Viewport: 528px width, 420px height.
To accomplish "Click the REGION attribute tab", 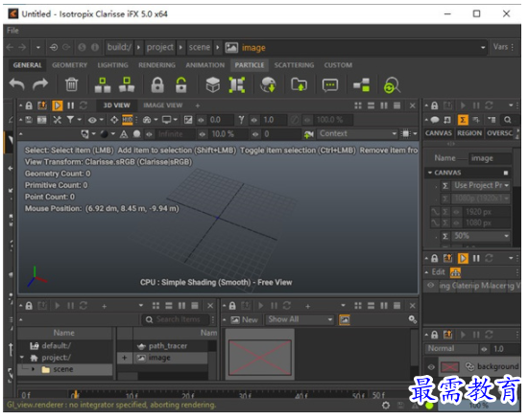I will click(469, 133).
